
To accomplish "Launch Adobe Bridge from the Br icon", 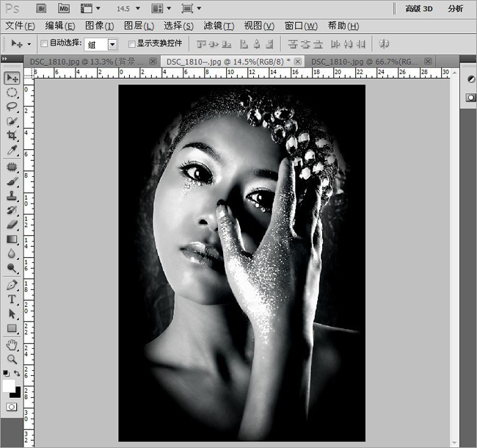I will 41,9.
